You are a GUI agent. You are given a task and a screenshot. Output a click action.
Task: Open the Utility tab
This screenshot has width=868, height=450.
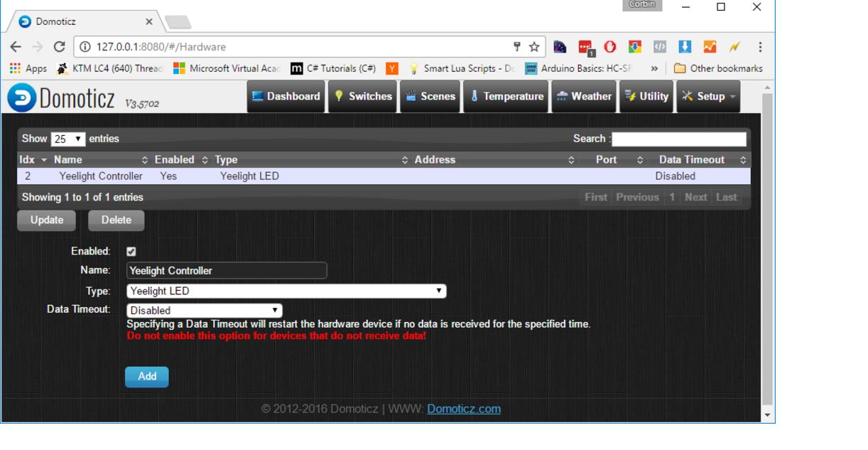646,96
